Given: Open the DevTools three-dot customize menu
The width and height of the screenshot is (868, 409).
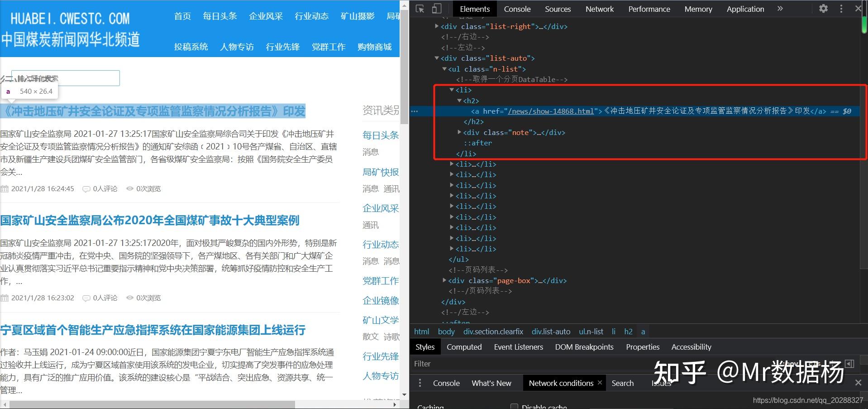Looking at the screenshot, I should tap(841, 9).
